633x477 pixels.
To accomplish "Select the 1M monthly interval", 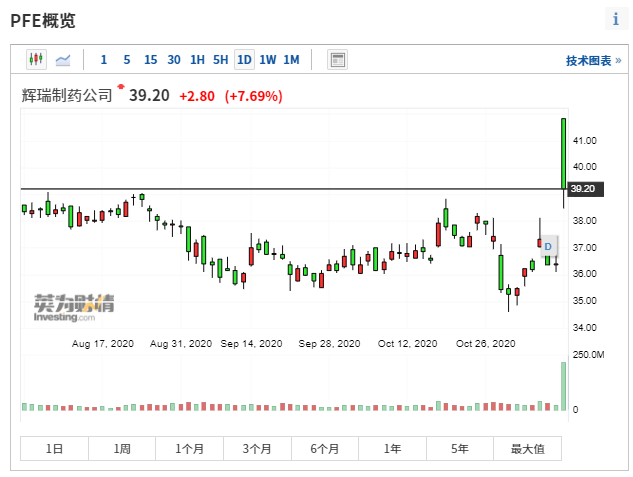I will click(x=291, y=60).
